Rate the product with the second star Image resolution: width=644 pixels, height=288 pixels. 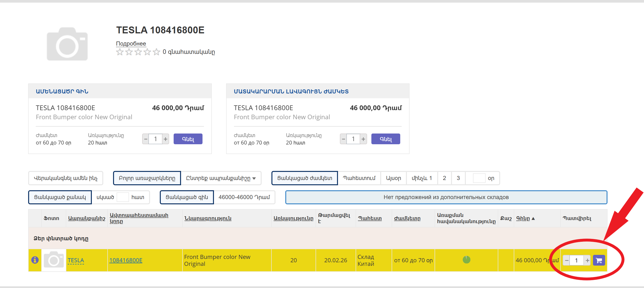coord(129,52)
